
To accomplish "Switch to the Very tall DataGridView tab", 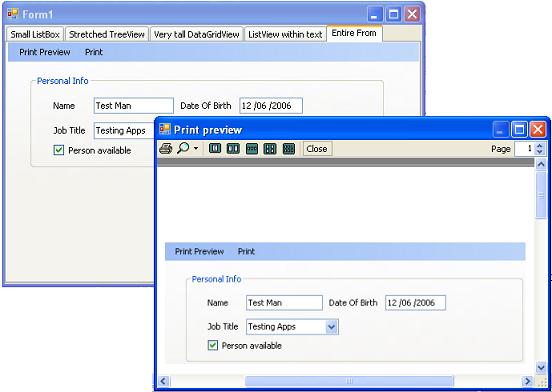I will tap(197, 34).
